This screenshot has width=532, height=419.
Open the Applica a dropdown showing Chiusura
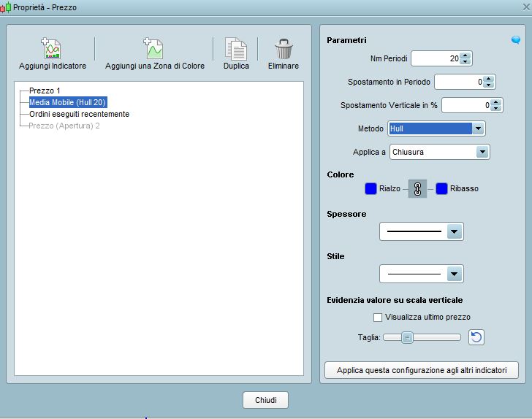point(439,152)
